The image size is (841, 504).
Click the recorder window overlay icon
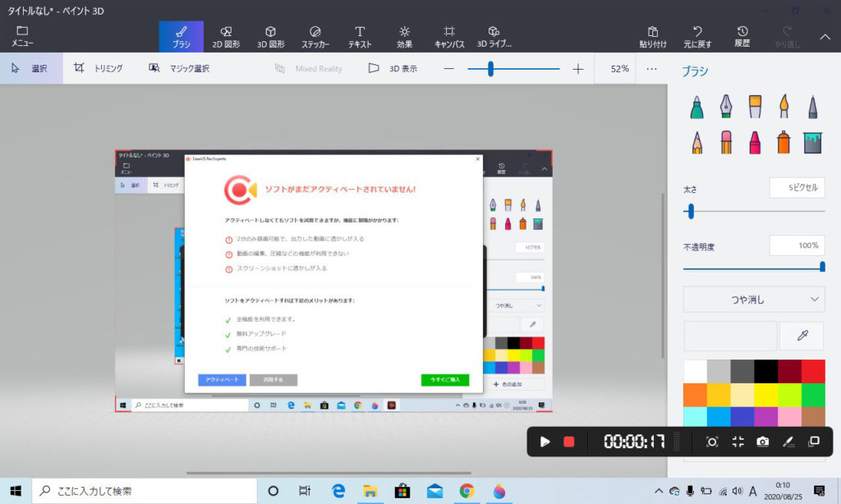pos(814,442)
